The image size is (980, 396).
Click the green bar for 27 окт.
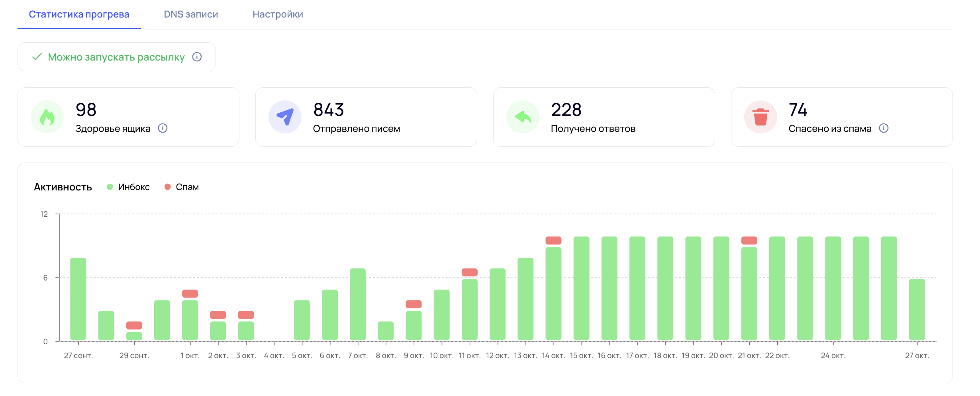917,310
